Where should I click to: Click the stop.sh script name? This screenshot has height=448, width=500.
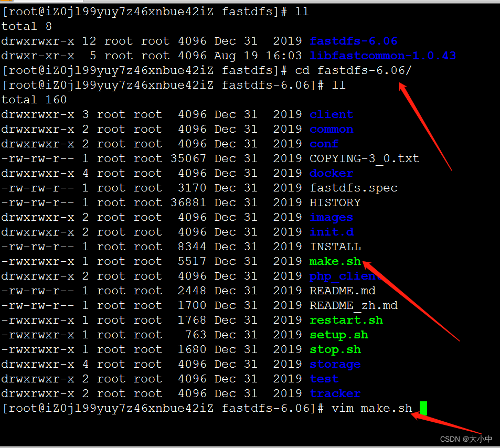click(334, 349)
